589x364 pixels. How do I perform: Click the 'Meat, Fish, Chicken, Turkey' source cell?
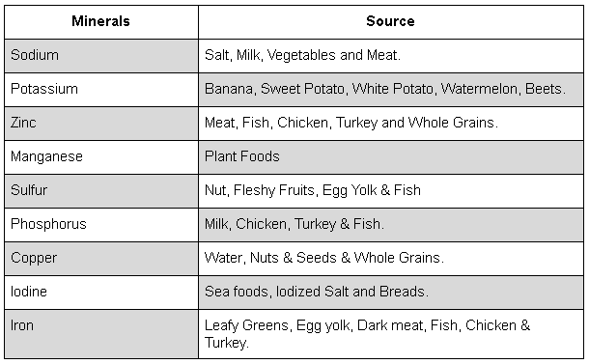point(391,124)
